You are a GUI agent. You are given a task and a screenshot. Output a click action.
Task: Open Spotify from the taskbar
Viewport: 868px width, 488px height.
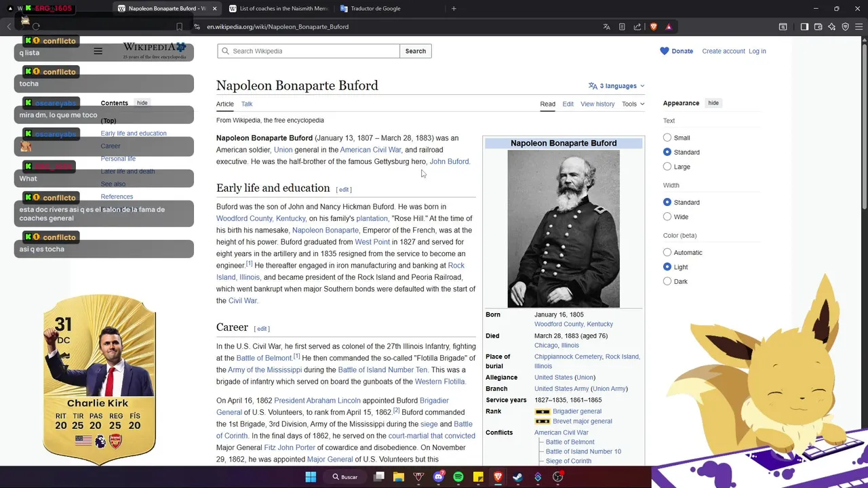pos(458,477)
